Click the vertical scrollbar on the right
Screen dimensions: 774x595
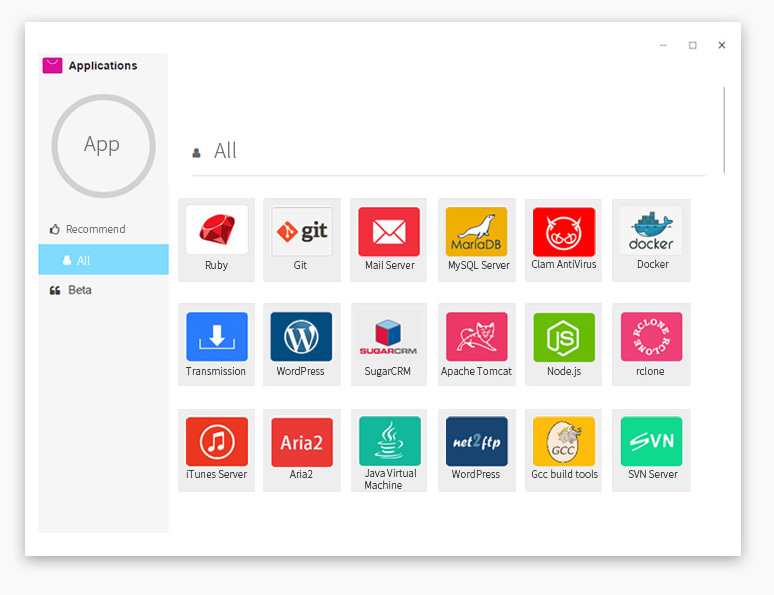(x=724, y=130)
